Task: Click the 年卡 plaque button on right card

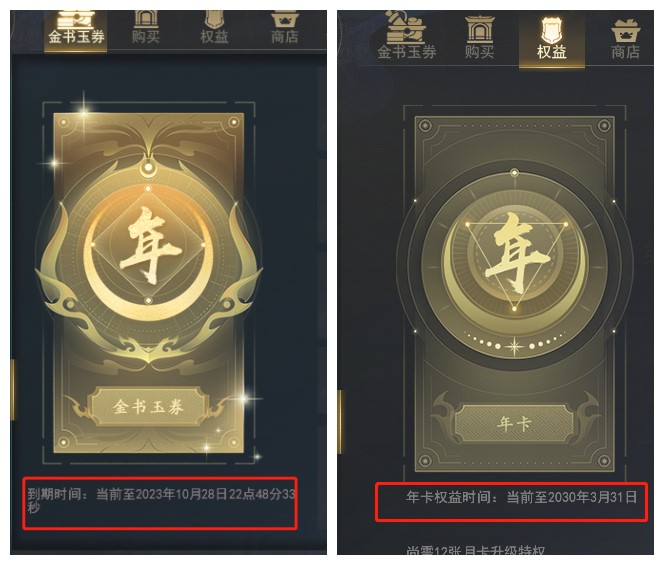Action: click(514, 423)
